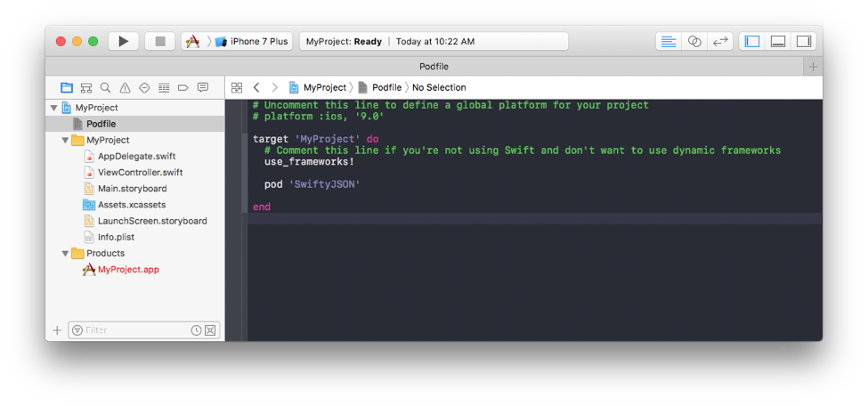Add a new tab with the plus button

813,67
